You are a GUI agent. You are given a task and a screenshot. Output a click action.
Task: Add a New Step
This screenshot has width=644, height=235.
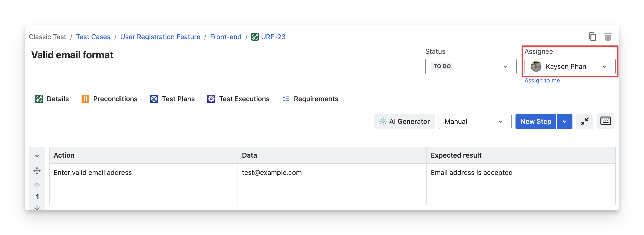click(x=535, y=121)
